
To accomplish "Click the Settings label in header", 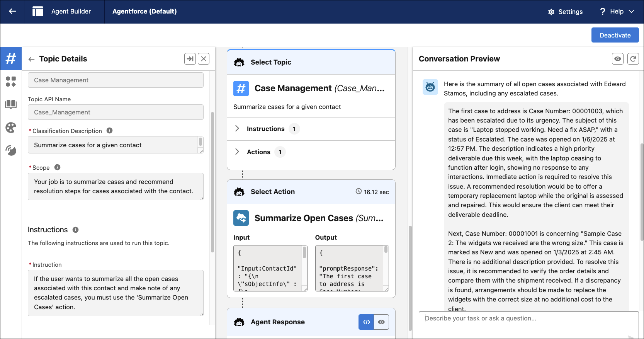I will pyautogui.click(x=571, y=12).
